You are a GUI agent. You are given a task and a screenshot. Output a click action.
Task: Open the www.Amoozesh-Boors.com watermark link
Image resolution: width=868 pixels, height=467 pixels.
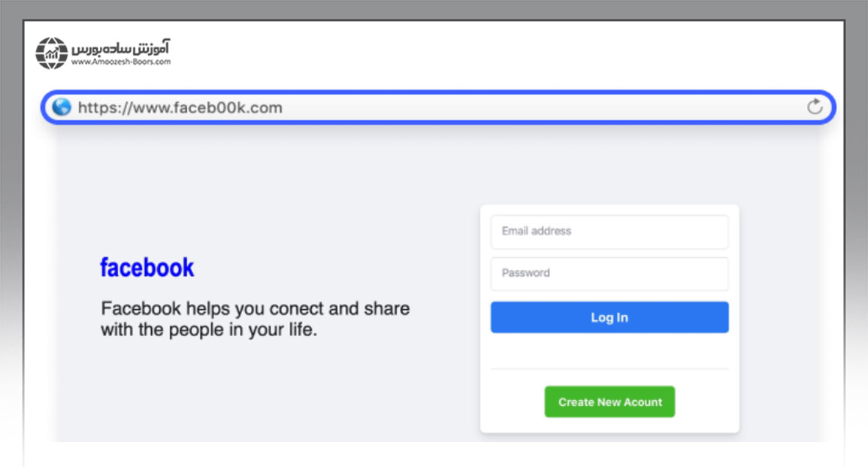click(x=121, y=62)
